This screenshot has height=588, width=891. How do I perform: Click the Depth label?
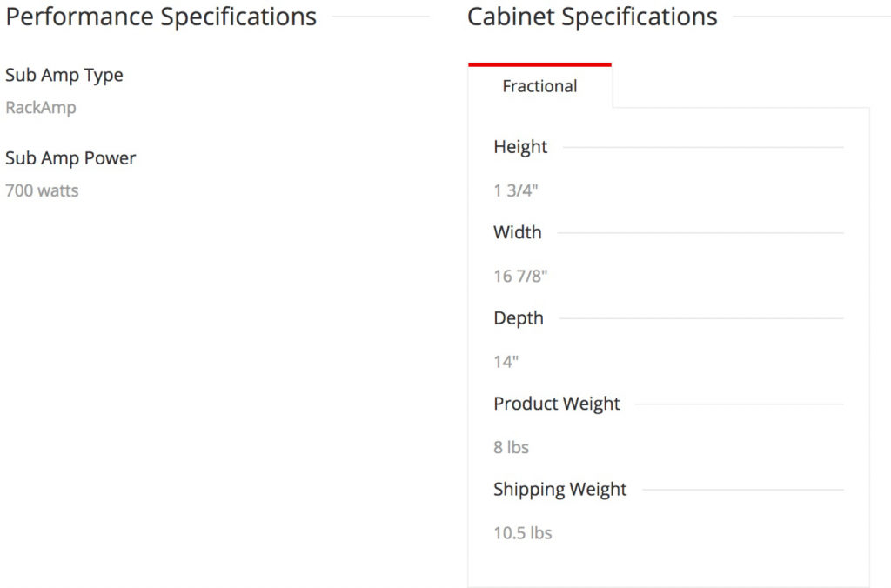[x=519, y=318]
